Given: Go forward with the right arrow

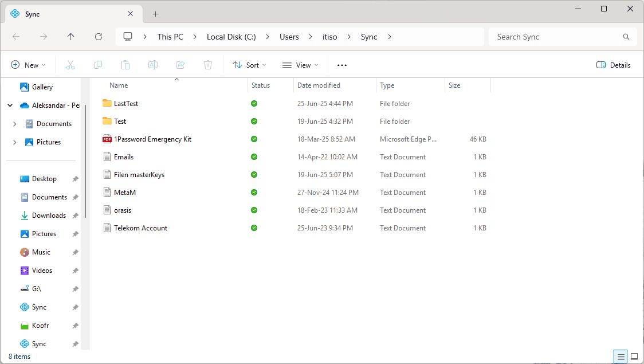Looking at the screenshot, I should pos(43,37).
